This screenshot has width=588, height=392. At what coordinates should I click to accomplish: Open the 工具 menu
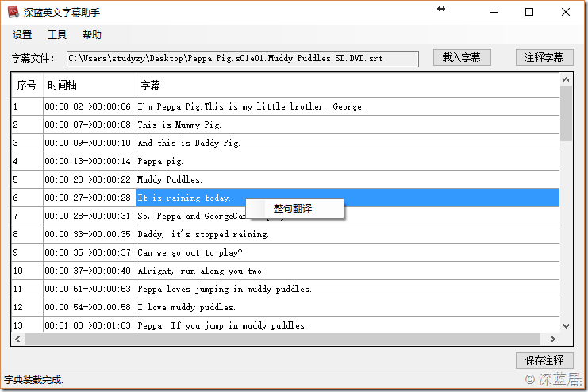tap(57, 35)
